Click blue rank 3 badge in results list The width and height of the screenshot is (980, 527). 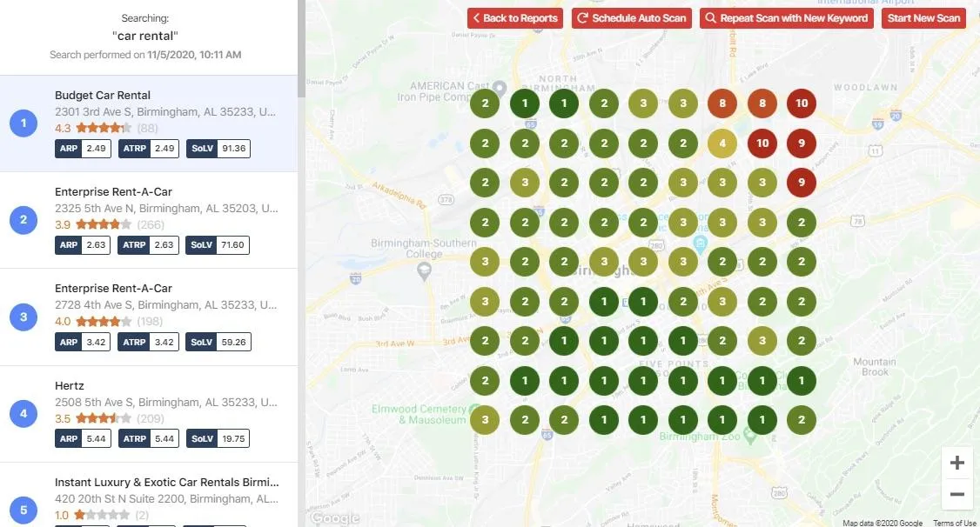[x=23, y=317]
